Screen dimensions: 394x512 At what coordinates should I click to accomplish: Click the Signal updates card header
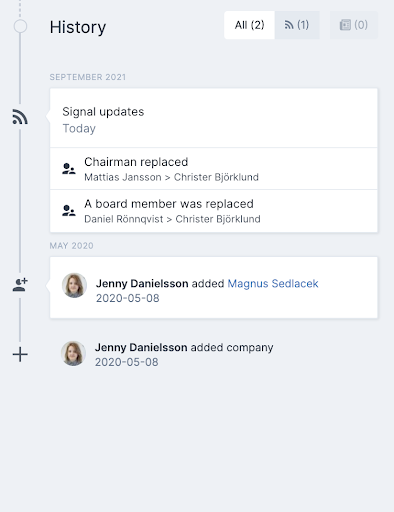tap(214, 118)
